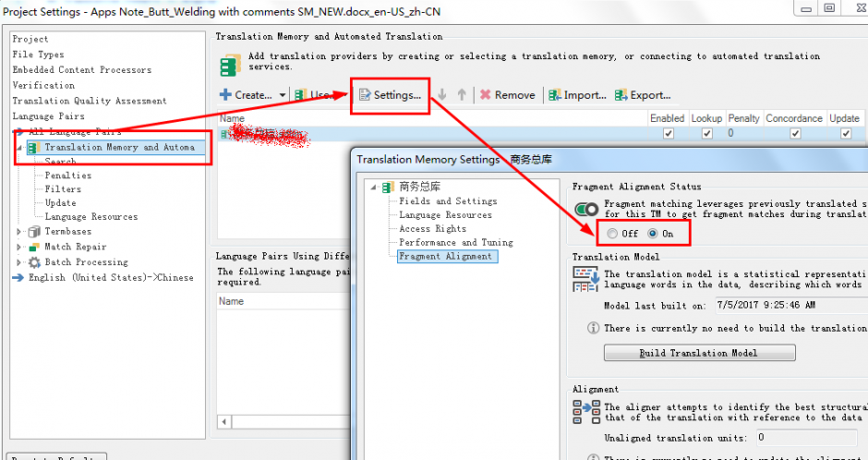Open Performance and Tuning settings

455,243
